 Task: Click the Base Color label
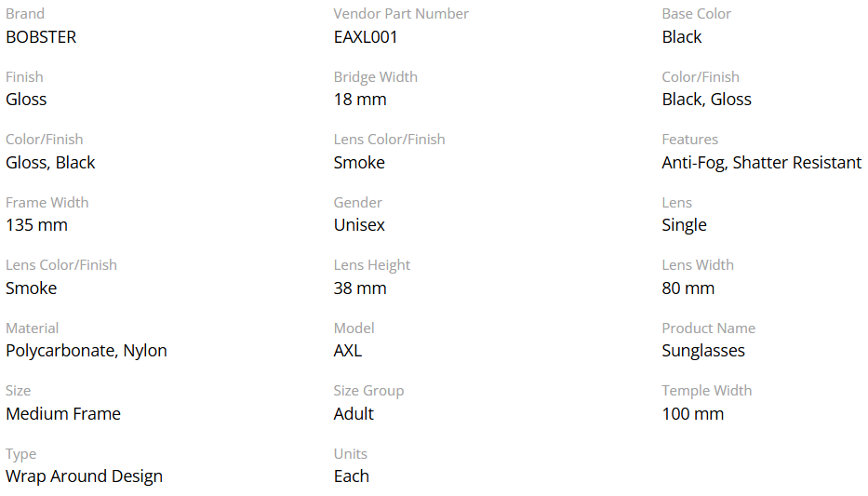[x=696, y=14]
